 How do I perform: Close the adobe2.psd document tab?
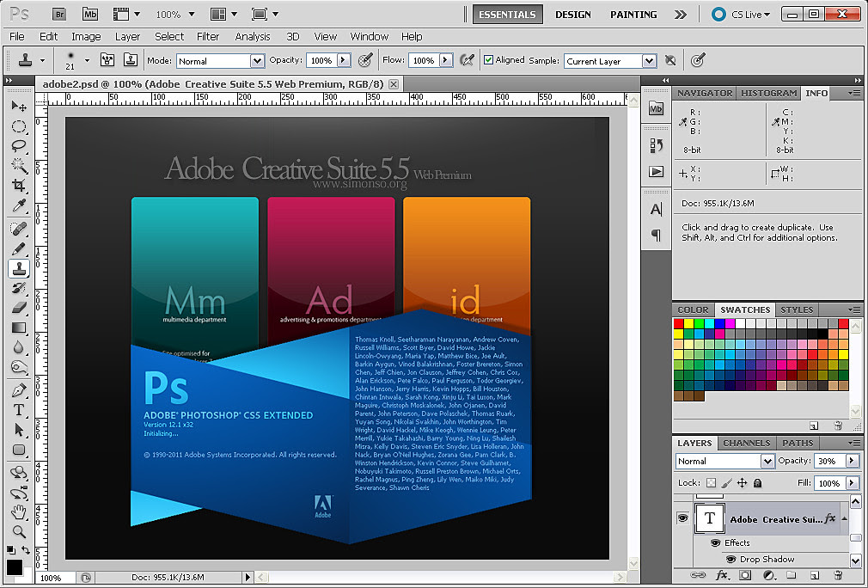pos(393,84)
